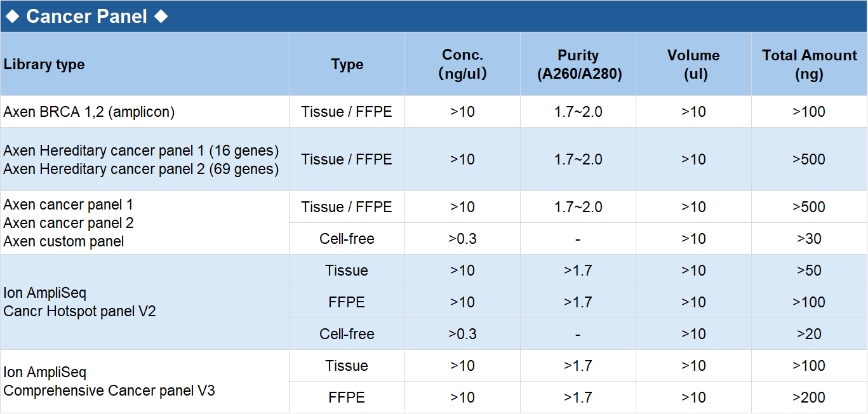Select the Type column header

click(347, 65)
